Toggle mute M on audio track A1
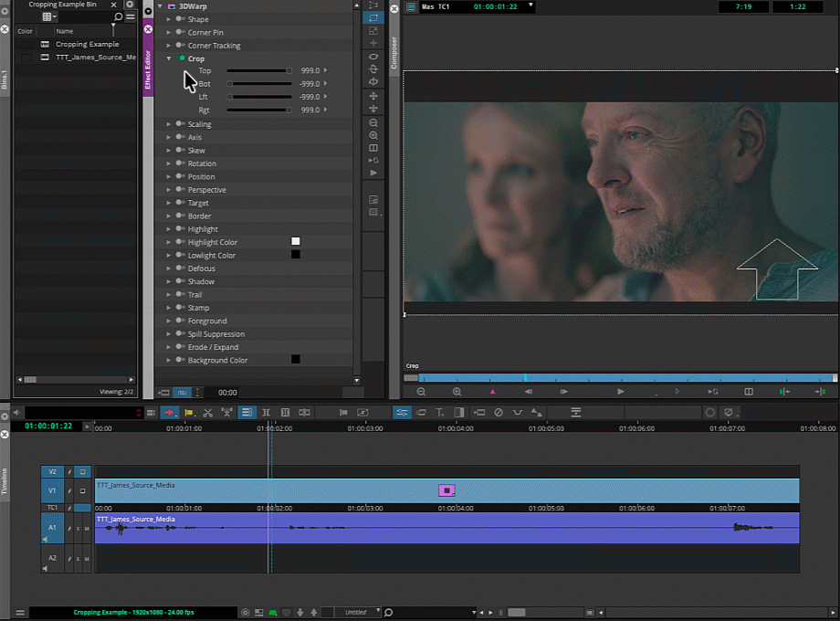840x621 pixels. click(87, 528)
